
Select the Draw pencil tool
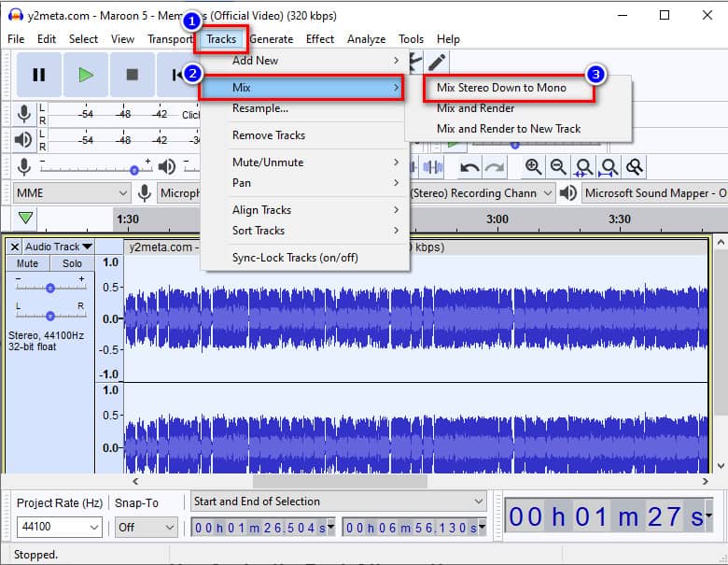[x=436, y=62]
